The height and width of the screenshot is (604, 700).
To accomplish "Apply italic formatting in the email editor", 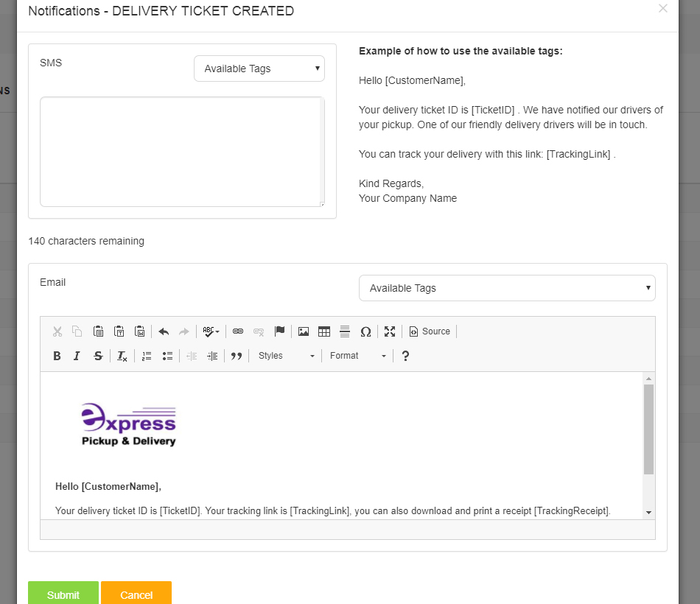I will tap(77, 356).
